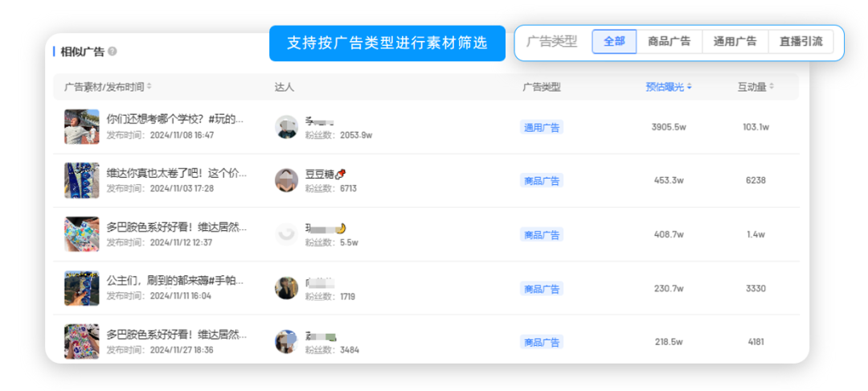Click 粉丝数：6713 text
This screenshot has height=391, width=868.
(x=331, y=188)
